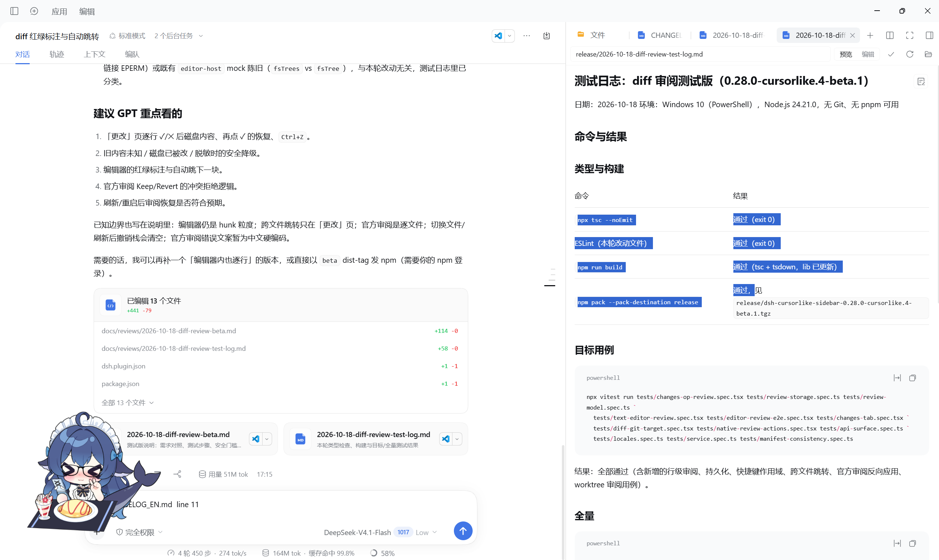This screenshot has height=560, width=939.
Task: Close the active 2026-10-18-diff tab
Action: click(x=852, y=36)
